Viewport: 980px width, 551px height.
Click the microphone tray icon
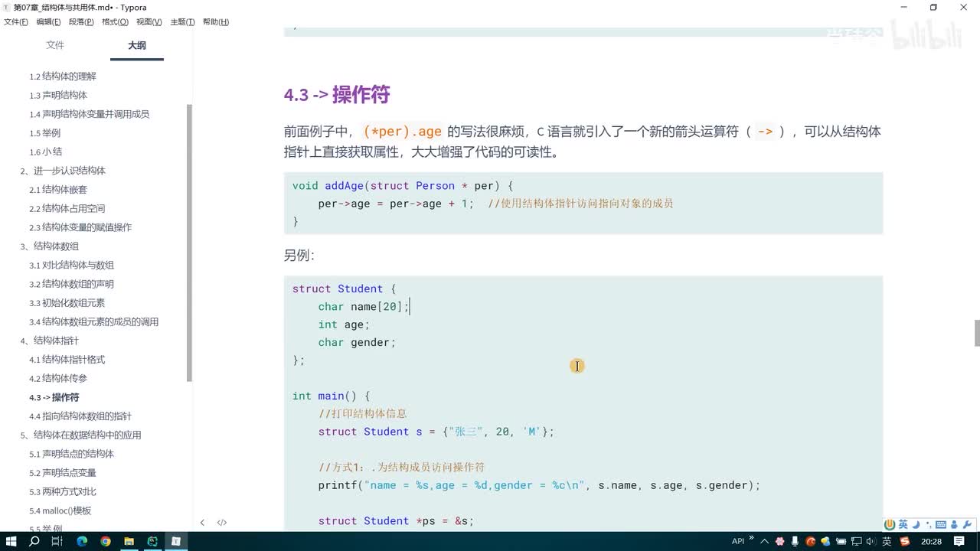(795, 541)
